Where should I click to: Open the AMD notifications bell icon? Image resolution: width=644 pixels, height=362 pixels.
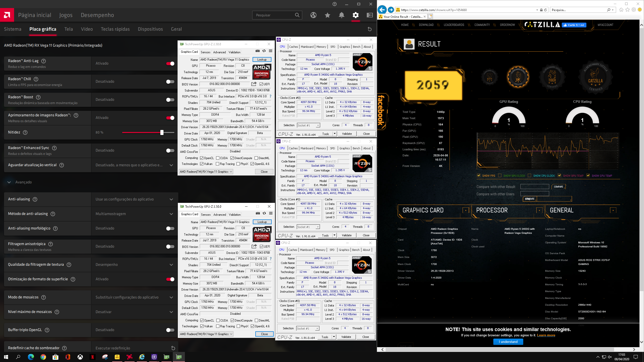click(x=341, y=15)
